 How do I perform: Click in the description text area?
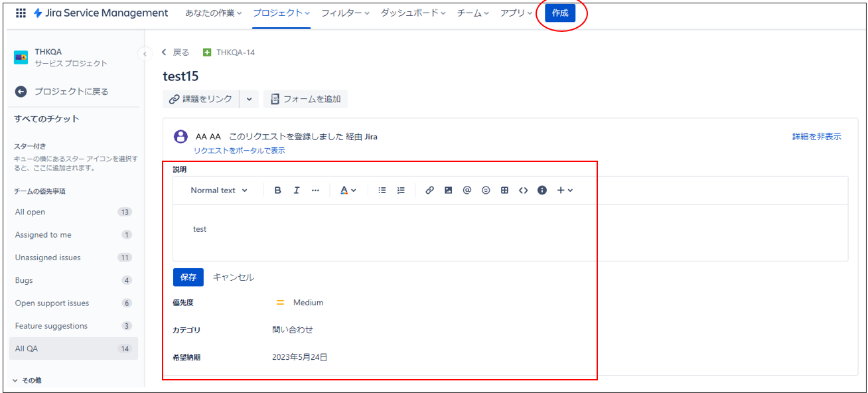point(510,233)
